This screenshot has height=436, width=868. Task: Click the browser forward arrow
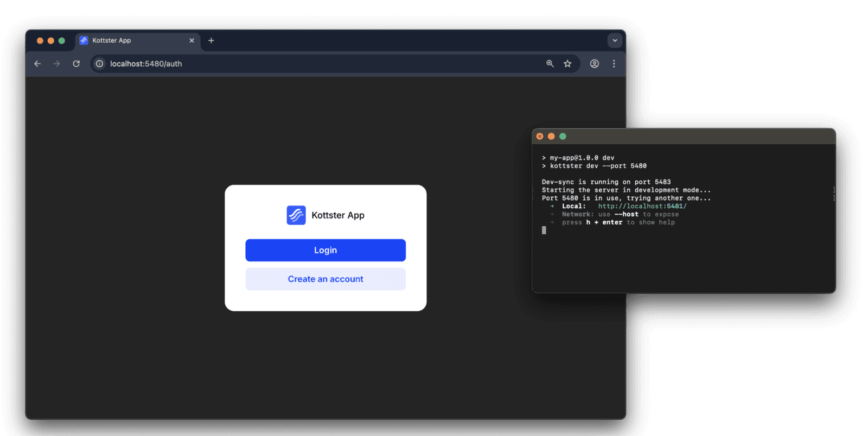[x=56, y=63]
